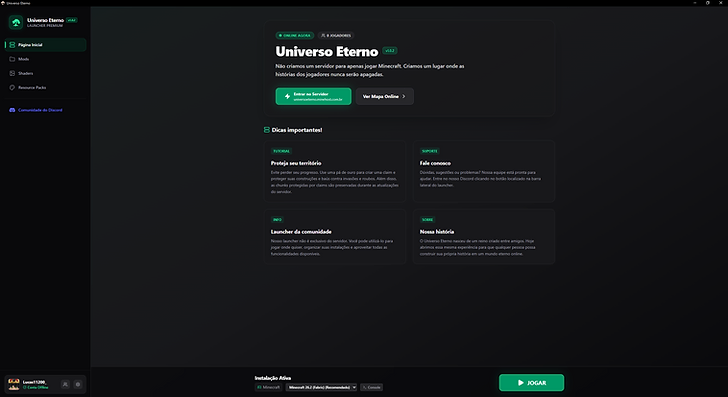This screenshot has width=728, height=397.
Task: Open the Comunidade do Discord link
Action: tap(46, 110)
